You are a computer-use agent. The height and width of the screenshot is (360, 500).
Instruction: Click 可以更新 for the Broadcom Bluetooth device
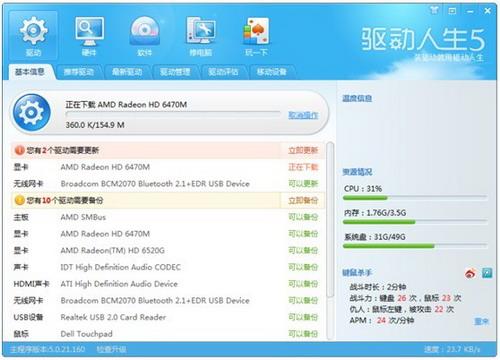click(303, 184)
